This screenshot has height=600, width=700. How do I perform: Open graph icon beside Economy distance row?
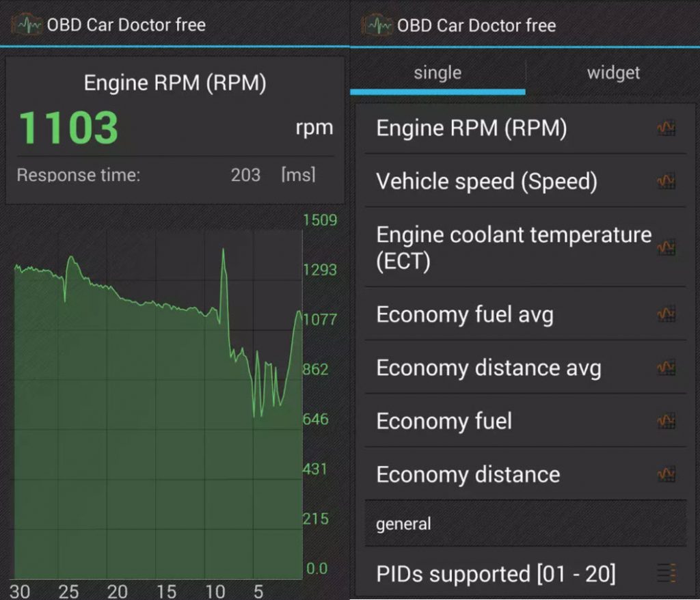click(x=666, y=474)
